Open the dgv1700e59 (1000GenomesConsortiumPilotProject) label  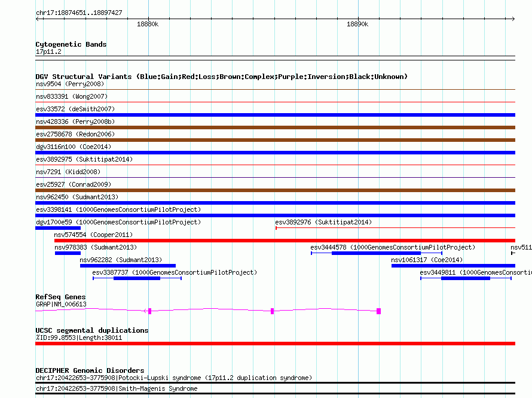coord(118,222)
